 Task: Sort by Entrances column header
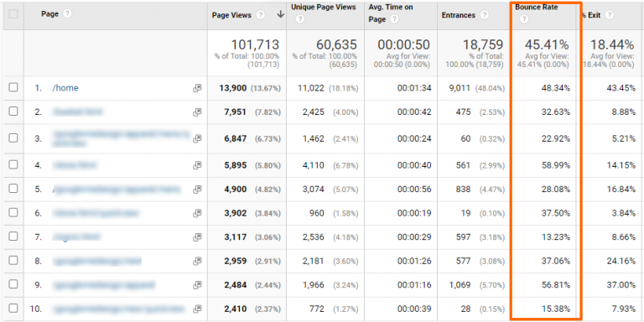(459, 15)
